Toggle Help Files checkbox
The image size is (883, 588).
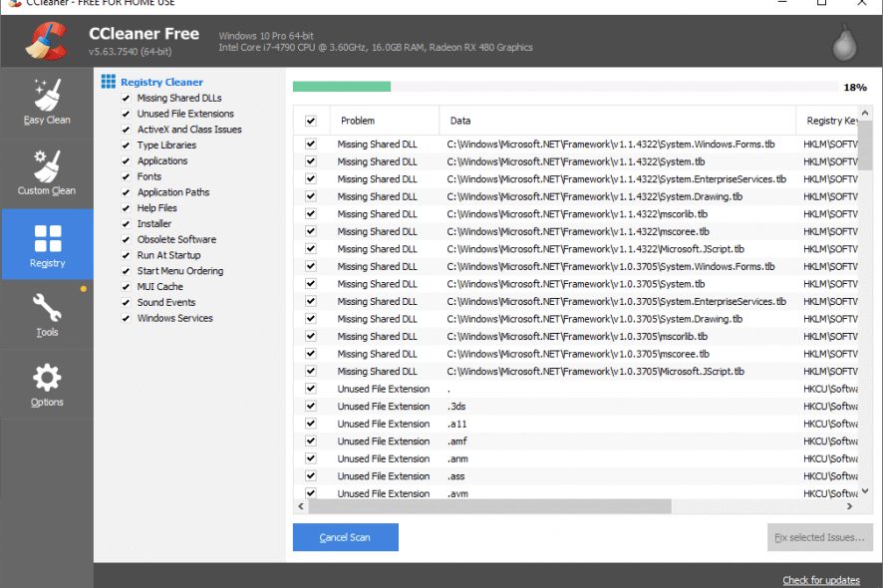127,208
